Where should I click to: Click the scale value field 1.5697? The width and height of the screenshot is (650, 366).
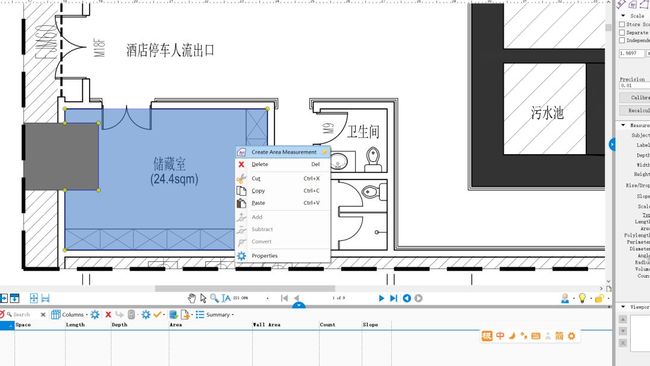632,53
